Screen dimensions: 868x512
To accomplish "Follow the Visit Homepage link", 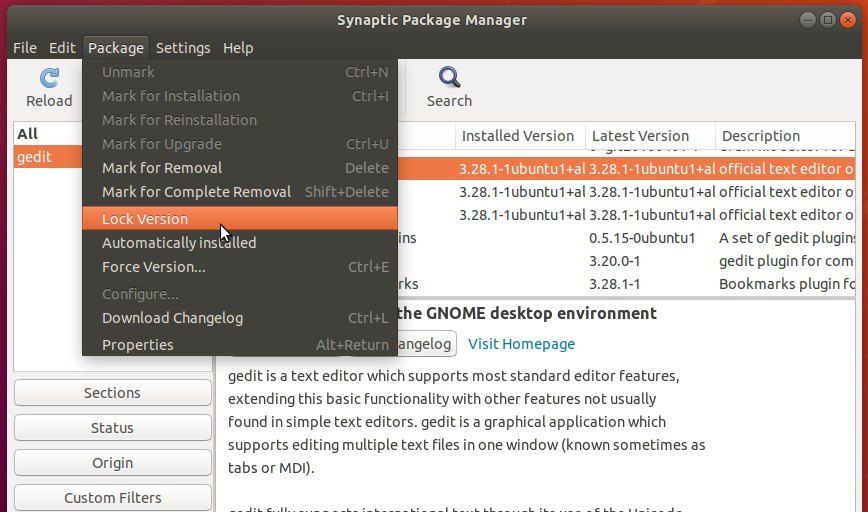I will 521,344.
